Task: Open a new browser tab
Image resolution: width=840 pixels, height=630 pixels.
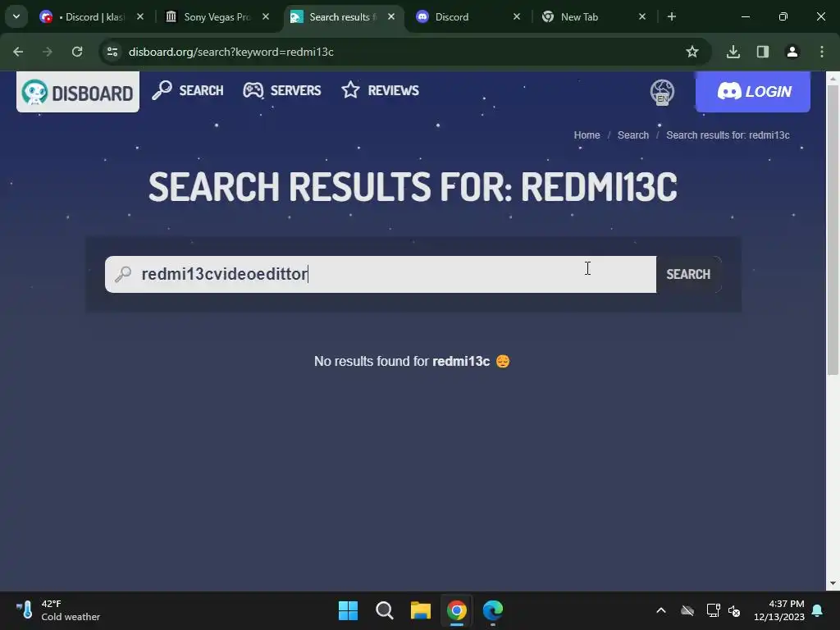Action: (672, 16)
